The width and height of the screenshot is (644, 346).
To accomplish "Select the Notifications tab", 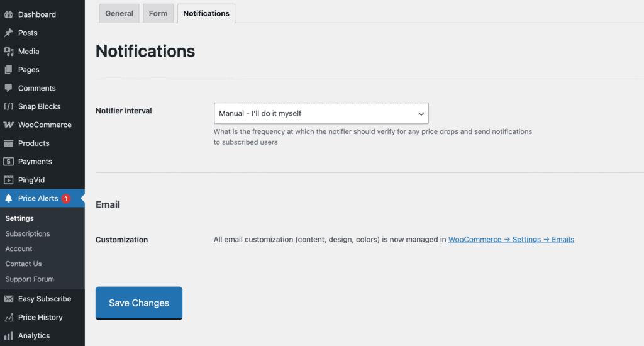I will (x=206, y=13).
